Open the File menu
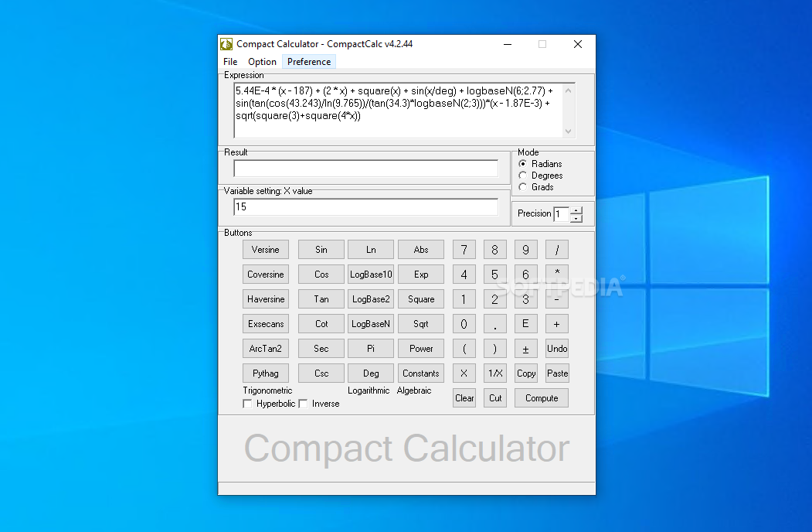This screenshot has height=532, width=812. [230, 62]
